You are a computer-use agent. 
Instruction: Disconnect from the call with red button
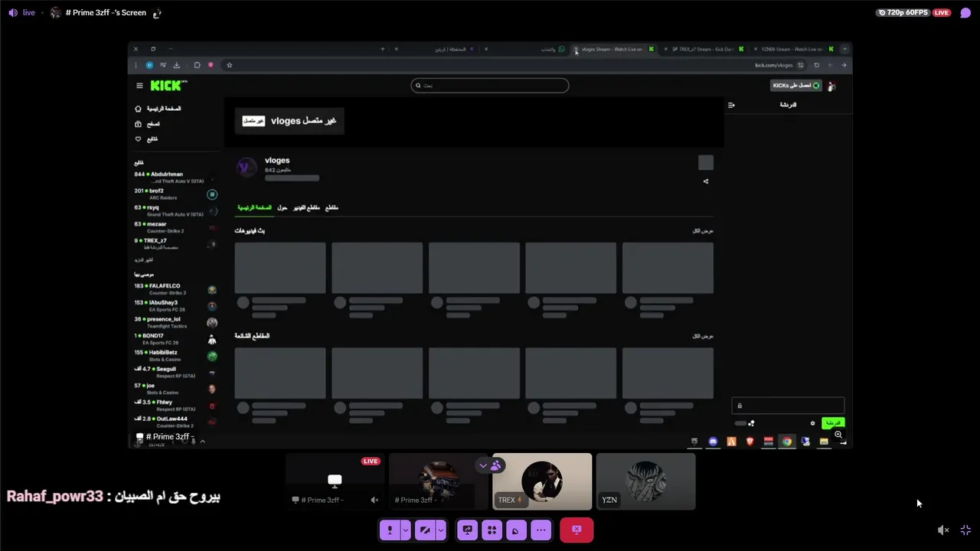coord(577,530)
